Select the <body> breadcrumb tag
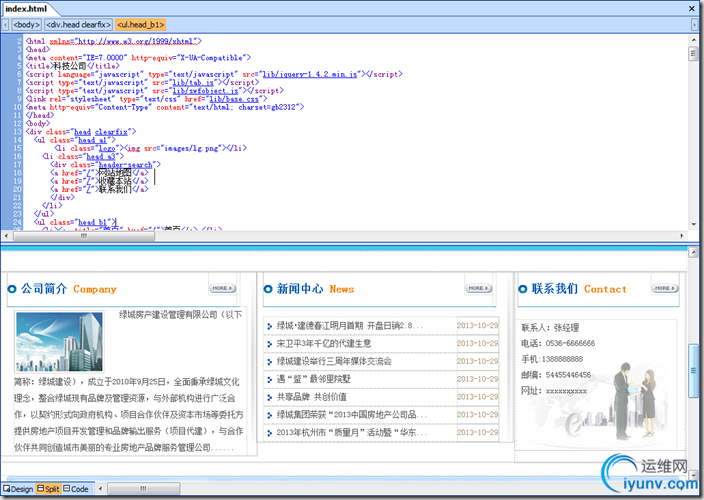This screenshot has width=704, height=500. (x=26, y=25)
